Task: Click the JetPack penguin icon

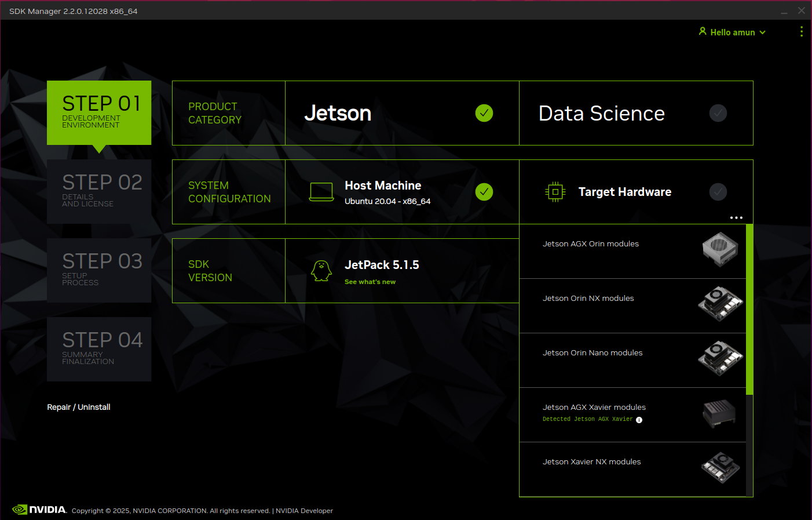Action: pos(321,271)
